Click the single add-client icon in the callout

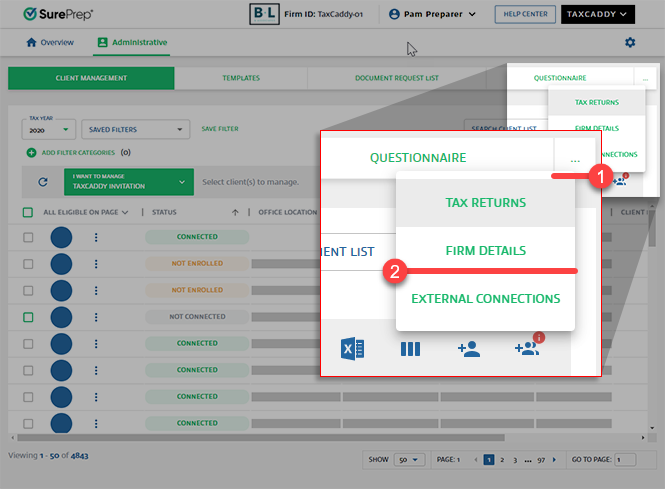(468, 349)
